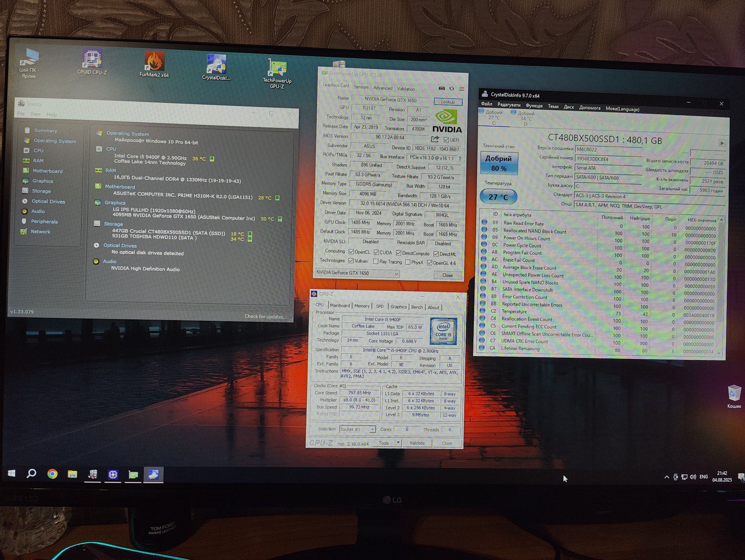
Task: Open FurMark2 x64 desktop shortcut
Action: pos(154,64)
